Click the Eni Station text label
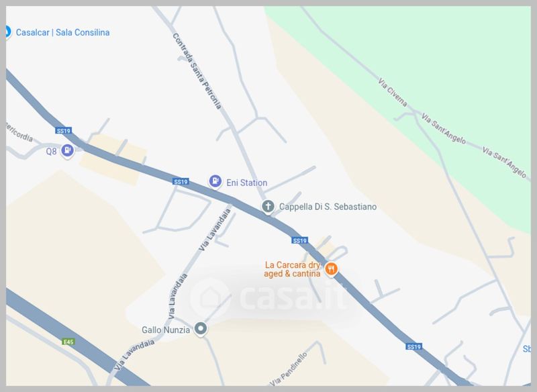 pos(246,183)
